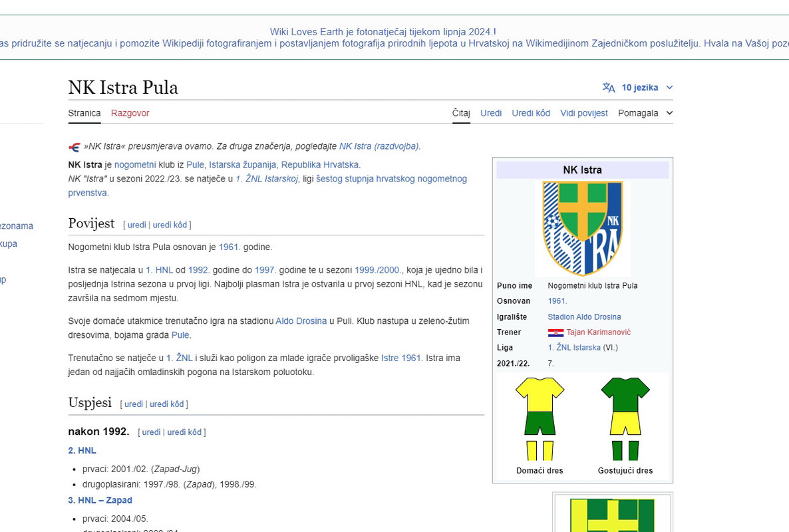Follow the Republika Hrvatska link
The width and height of the screenshot is (789, 532).
tap(320, 164)
